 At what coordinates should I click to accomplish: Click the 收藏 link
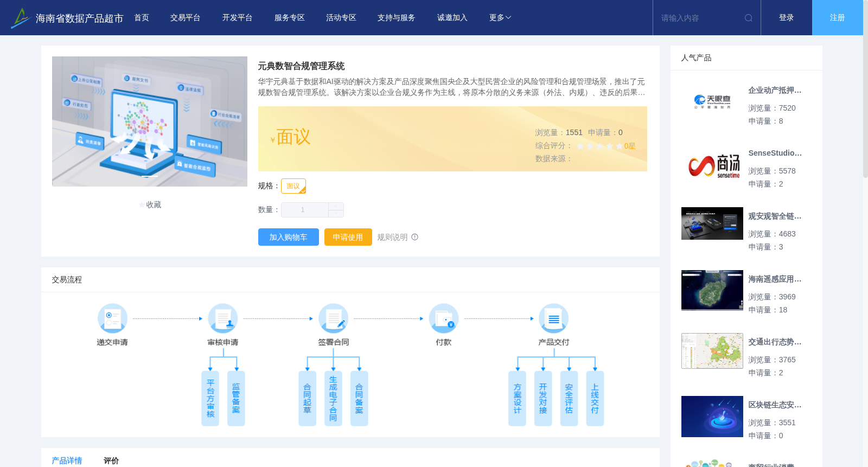[154, 204]
